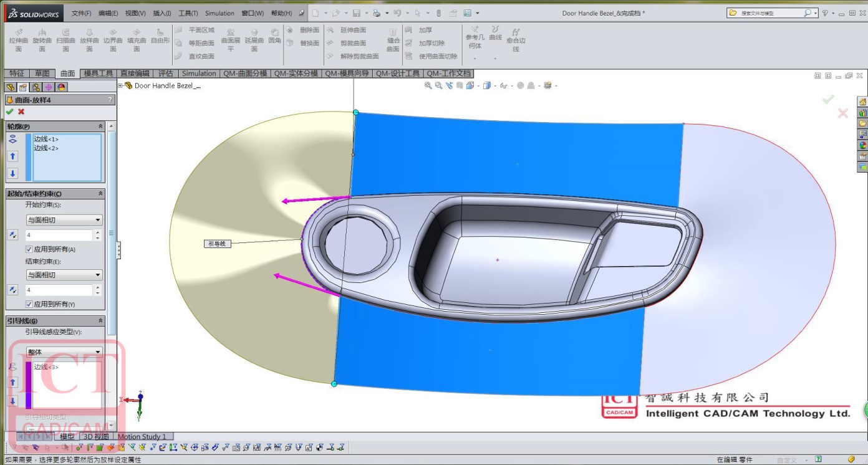
Task: Click the start tangent length input field
Action: pos(59,235)
